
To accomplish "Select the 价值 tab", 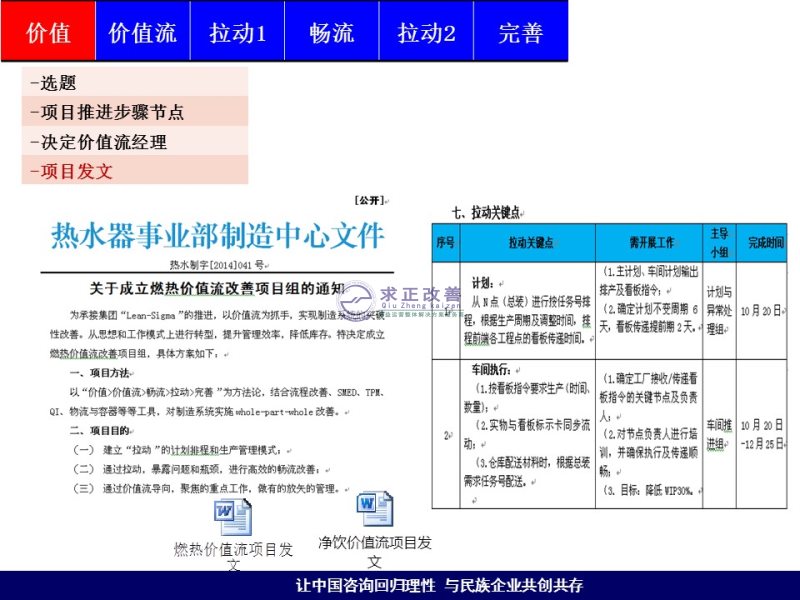I will click(x=48, y=32).
